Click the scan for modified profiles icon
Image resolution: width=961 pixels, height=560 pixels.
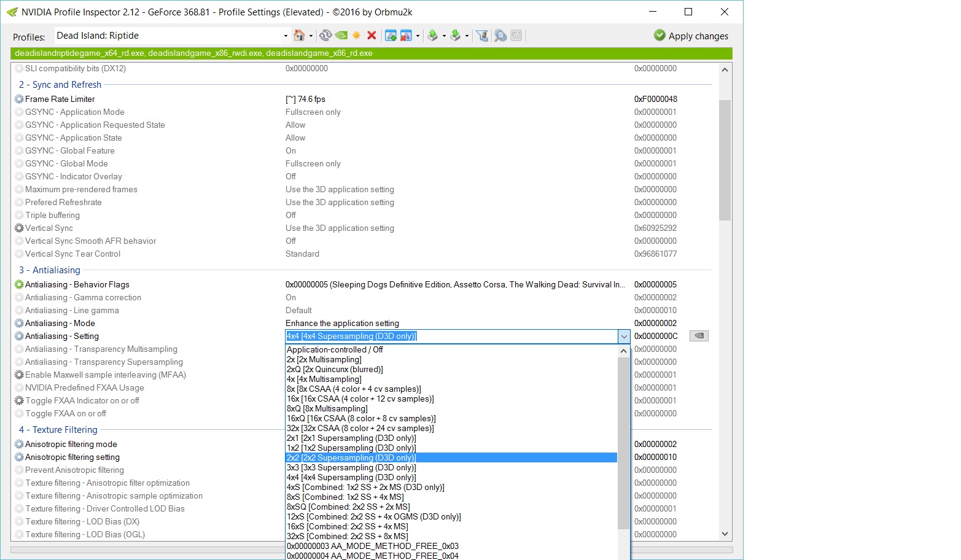500,36
